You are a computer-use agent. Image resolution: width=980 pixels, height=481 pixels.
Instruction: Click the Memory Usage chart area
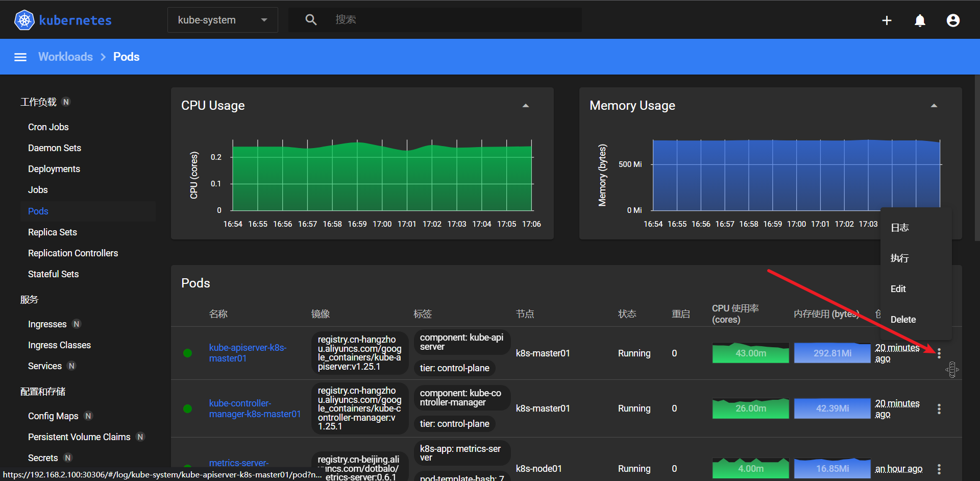[796, 176]
